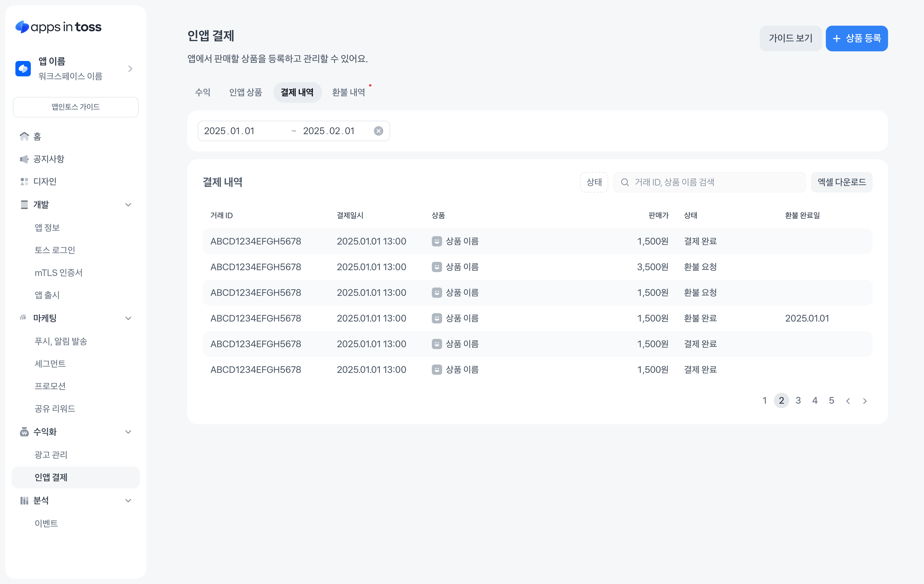Open the 앱인토스 가이드 button
Screen dimensions: 924x584
[x=76, y=107]
